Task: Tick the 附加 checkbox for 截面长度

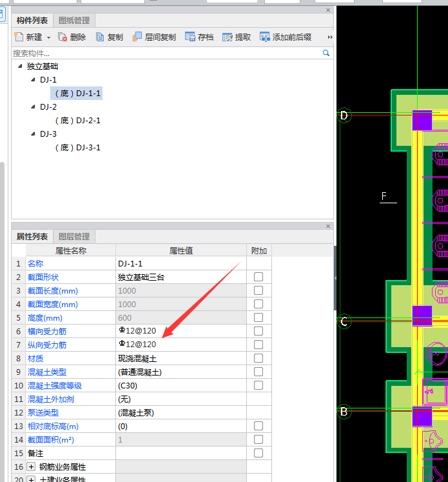Action: pyautogui.click(x=258, y=290)
